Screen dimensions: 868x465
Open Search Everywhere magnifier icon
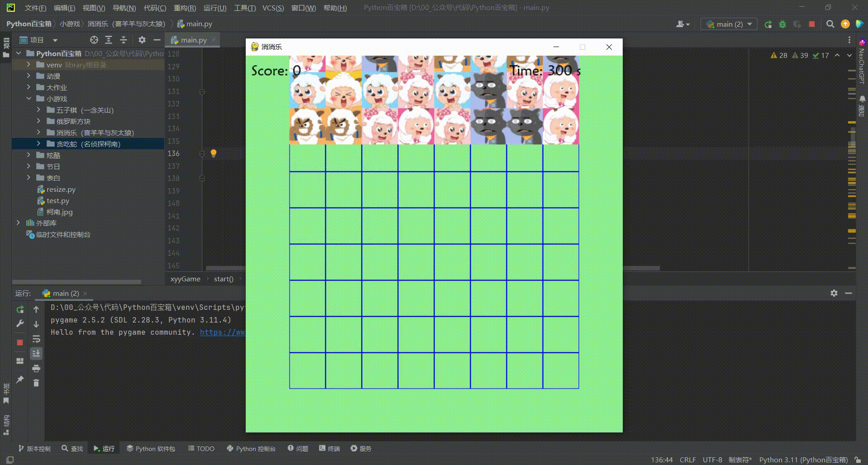click(x=830, y=24)
